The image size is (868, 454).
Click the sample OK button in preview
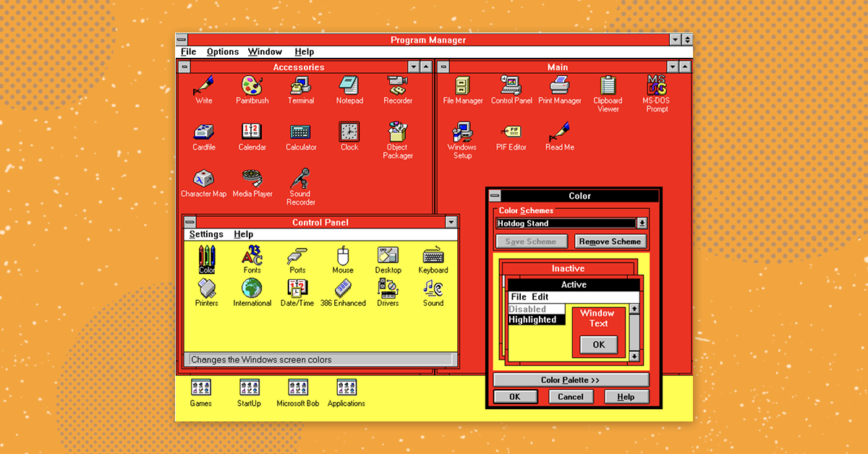pyautogui.click(x=599, y=345)
